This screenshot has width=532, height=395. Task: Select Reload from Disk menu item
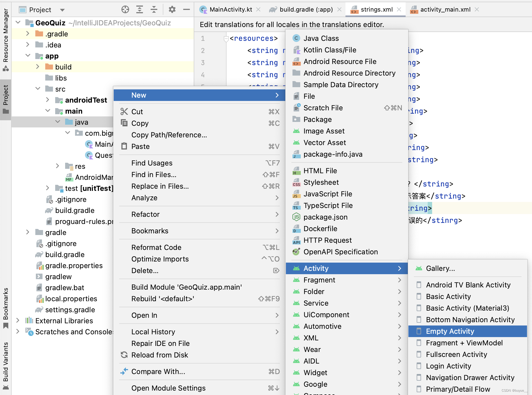(x=199, y=355)
